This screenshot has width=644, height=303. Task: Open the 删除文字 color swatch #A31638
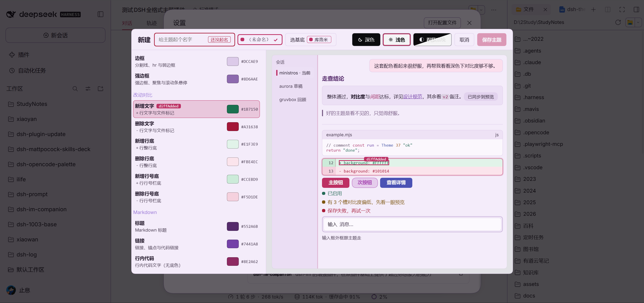point(233,127)
